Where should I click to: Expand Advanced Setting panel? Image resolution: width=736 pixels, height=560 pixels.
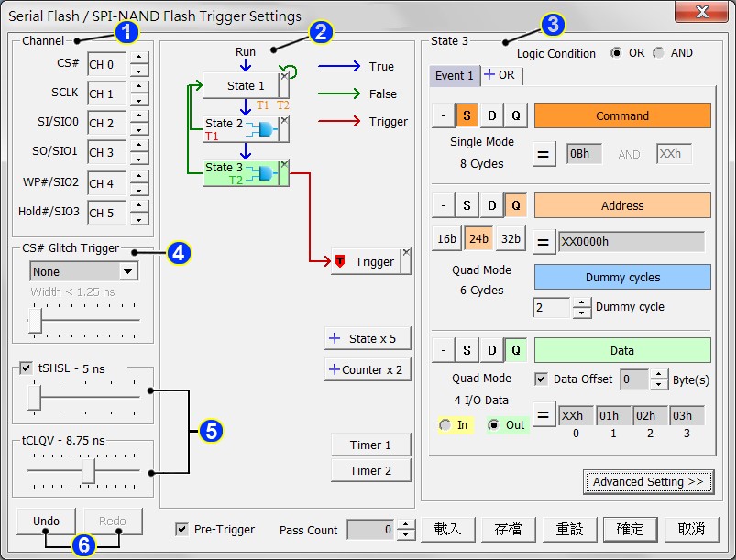point(647,482)
